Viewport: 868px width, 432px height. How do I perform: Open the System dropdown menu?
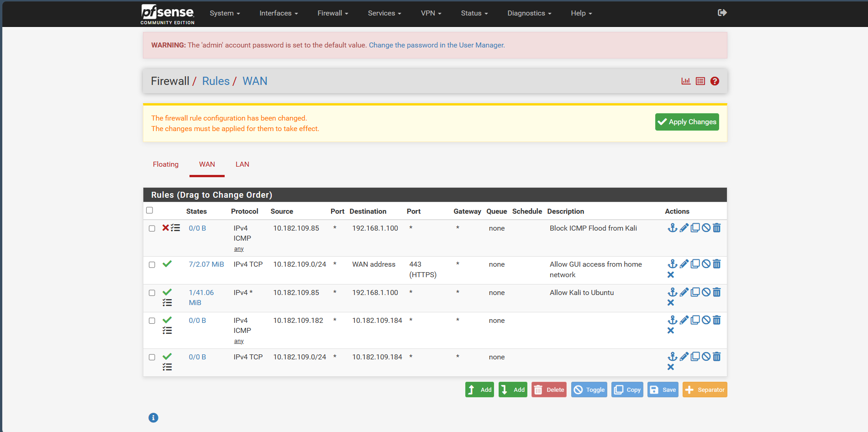click(225, 13)
